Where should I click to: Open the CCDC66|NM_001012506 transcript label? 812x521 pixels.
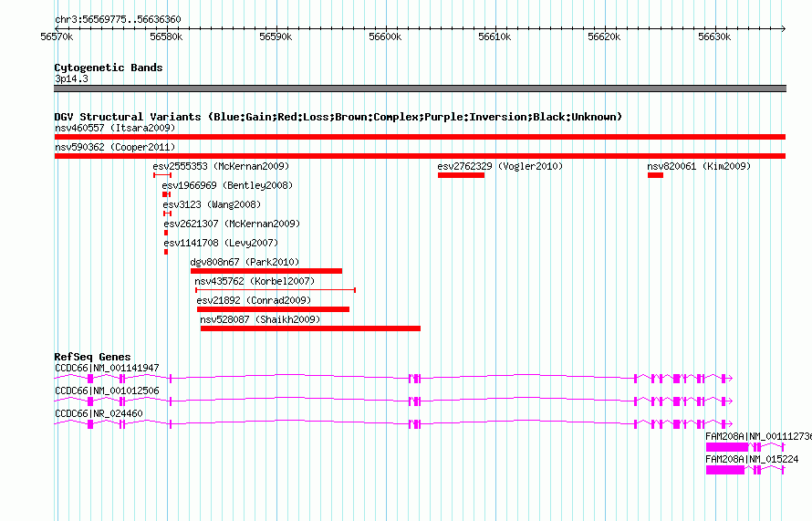click(x=107, y=391)
